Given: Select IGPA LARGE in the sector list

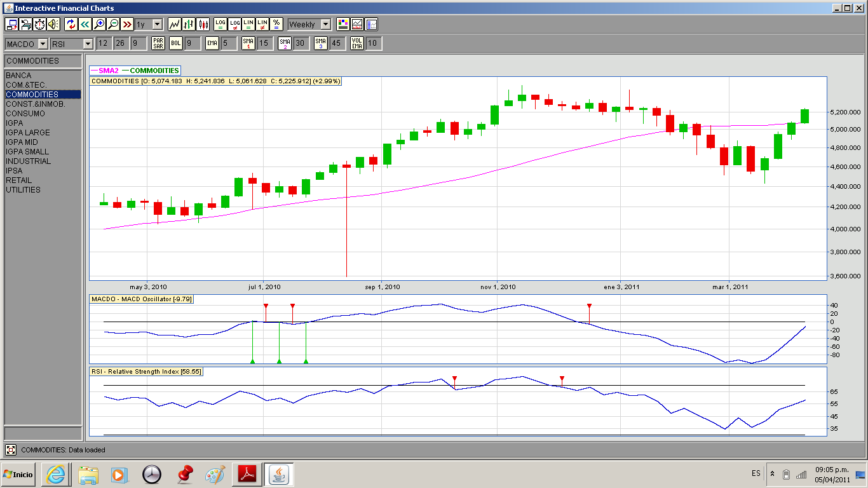Looking at the screenshot, I should [27, 133].
